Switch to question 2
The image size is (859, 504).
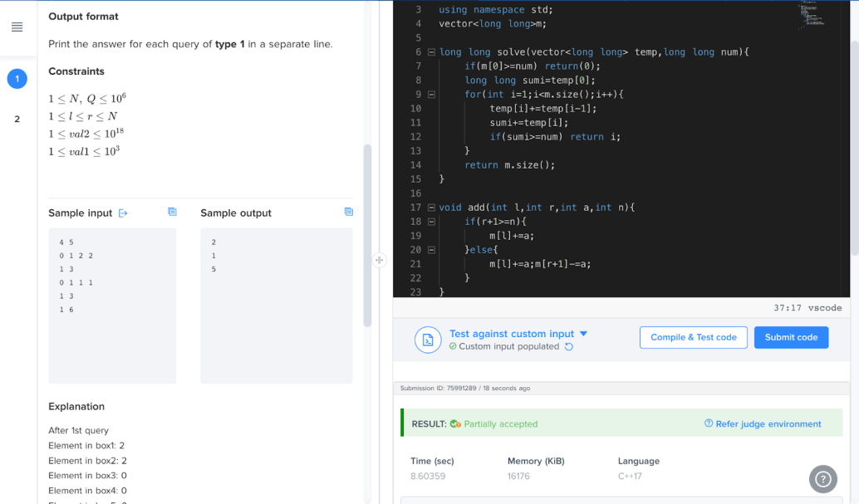pos(17,118)
